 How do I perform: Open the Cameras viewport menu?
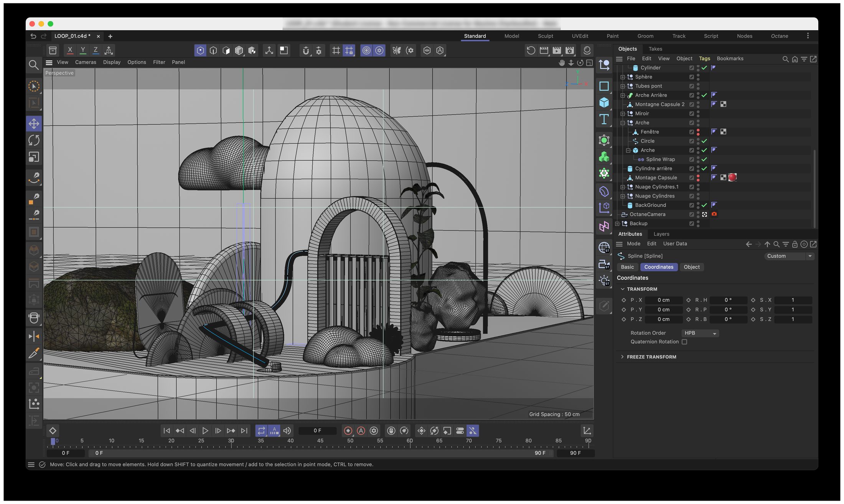coord(86,62)
